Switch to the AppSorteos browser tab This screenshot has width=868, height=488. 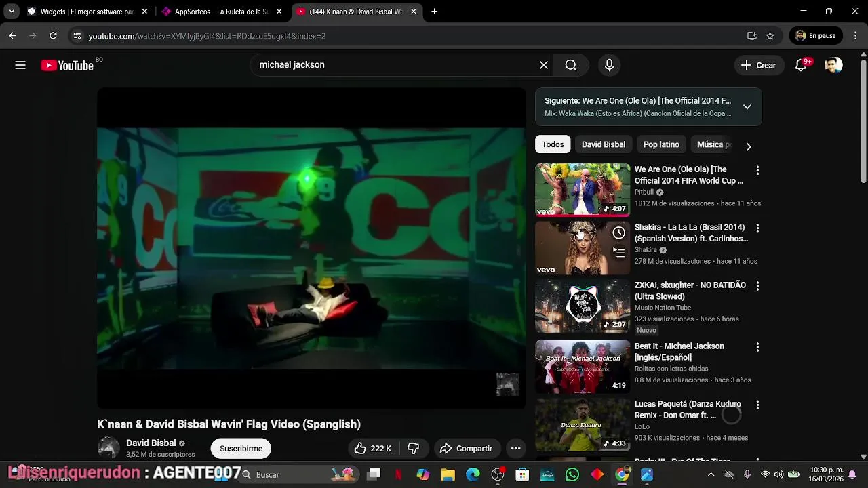coord(221,12)
